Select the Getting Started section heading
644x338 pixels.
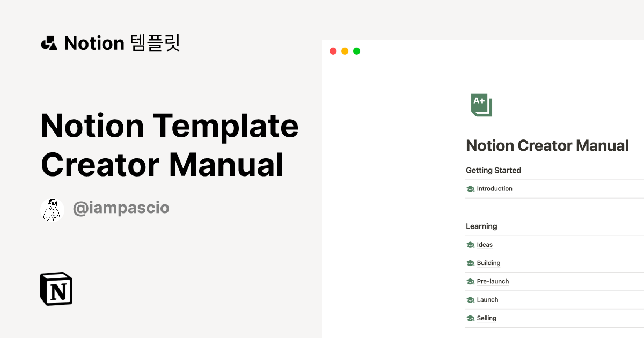click(x=493, y=171)
